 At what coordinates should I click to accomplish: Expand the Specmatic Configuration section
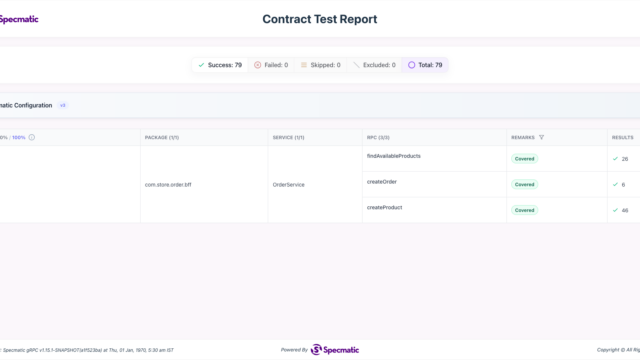coord(320,105)
